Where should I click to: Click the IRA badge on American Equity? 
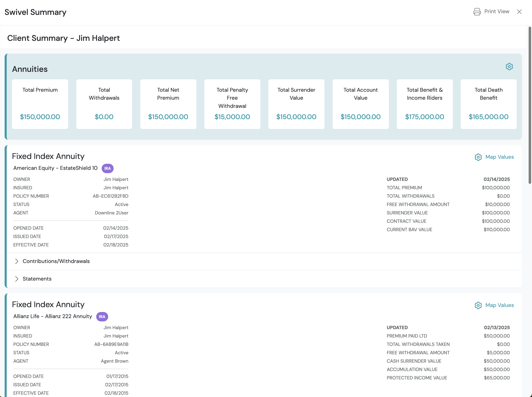point(108,168)
